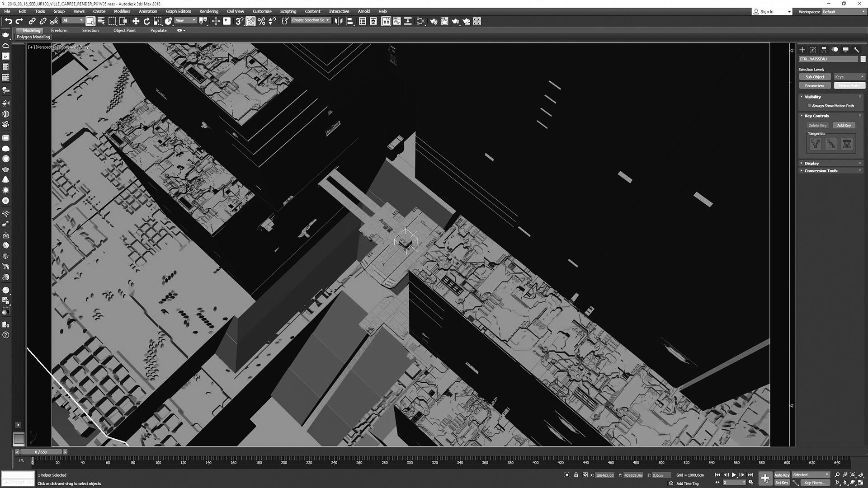Viewport: 868px width, 488px height.
Task: Toggle the Sub-Object button
Action: tap(815, 77)
